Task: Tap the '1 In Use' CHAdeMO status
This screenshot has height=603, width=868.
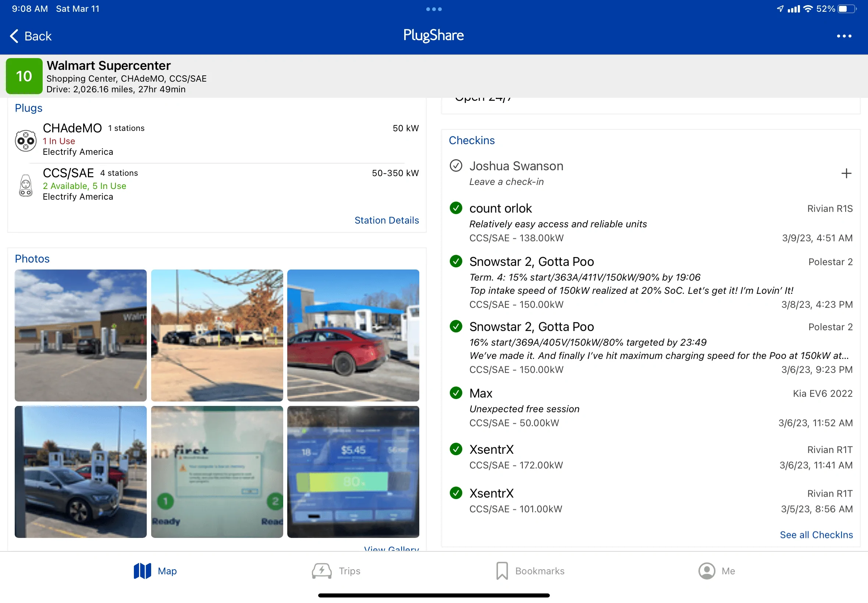Action: pyautogui.click(x=59, y=141)
